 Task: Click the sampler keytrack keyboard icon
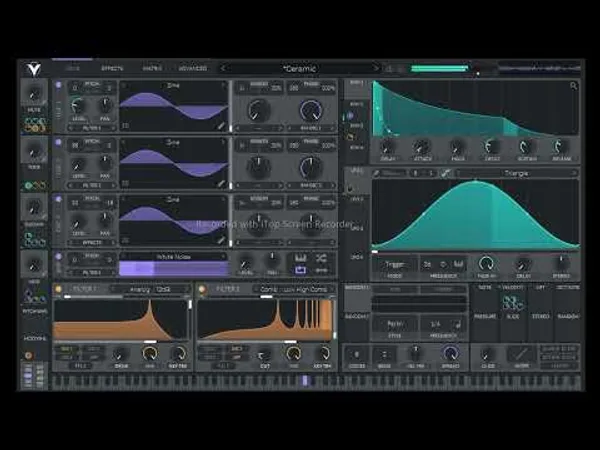(x=300, y=258)
